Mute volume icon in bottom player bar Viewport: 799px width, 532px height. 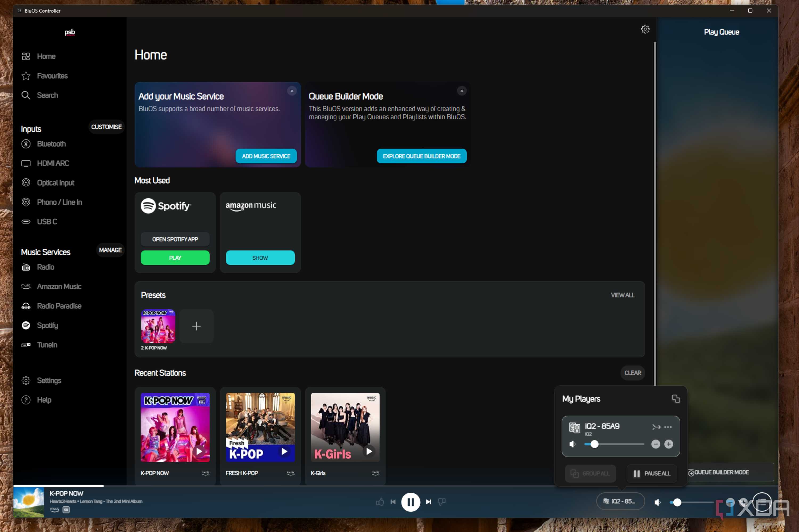(x=657, y=502)
